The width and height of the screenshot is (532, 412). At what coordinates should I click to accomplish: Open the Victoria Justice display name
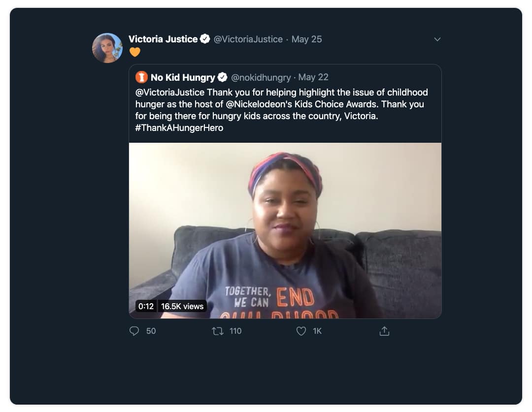click(x=163, y=39)
